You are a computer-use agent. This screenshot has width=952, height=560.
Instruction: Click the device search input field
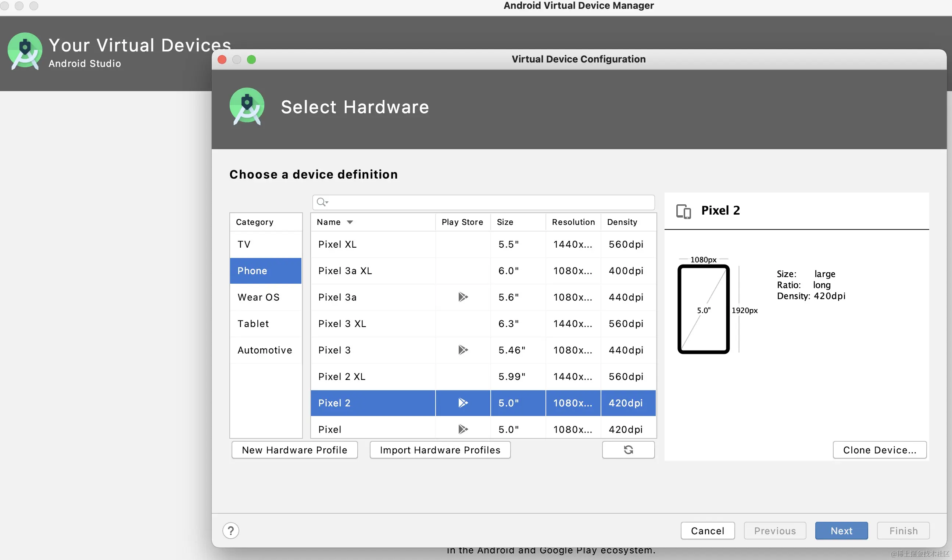coord(491,202)
